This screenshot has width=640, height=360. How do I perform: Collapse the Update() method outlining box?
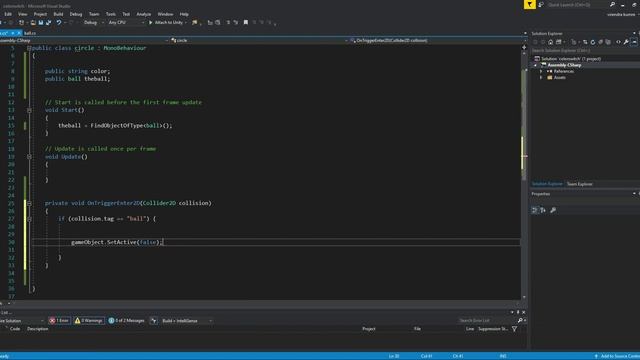click(x=29, y=157)
